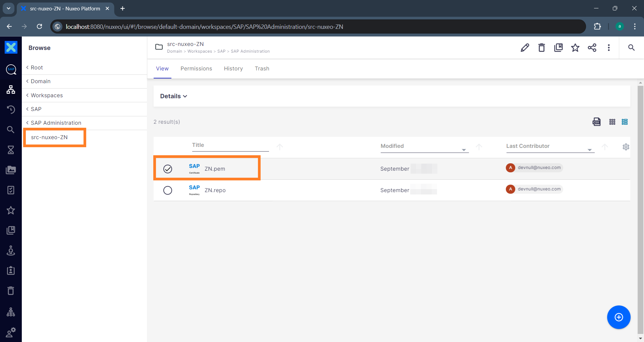Open the expired hourglass sidebar icon
Image resolution: width=644 pixels, height=342 pixels.
11,150
